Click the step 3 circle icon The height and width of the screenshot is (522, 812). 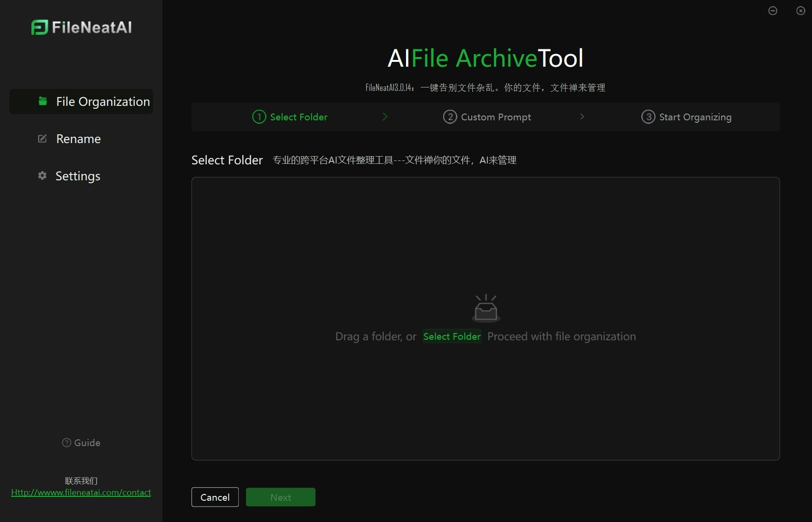648,117
